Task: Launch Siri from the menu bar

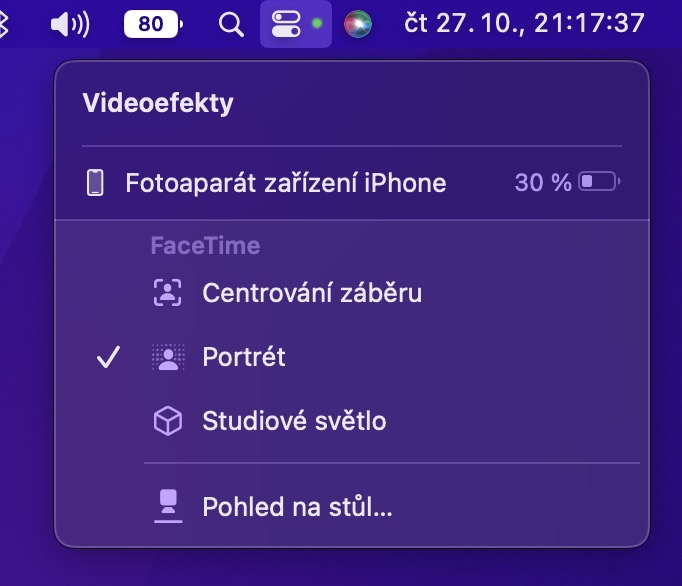Action: (x=357, y=24)
